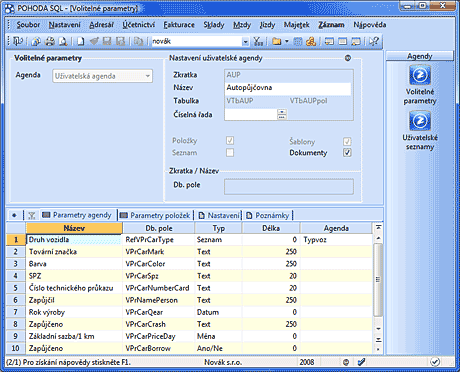Click the print setup toolbar icon
The width and height of the screenshot is (460, 372).
pyautogui.click(x=36, y=41)
